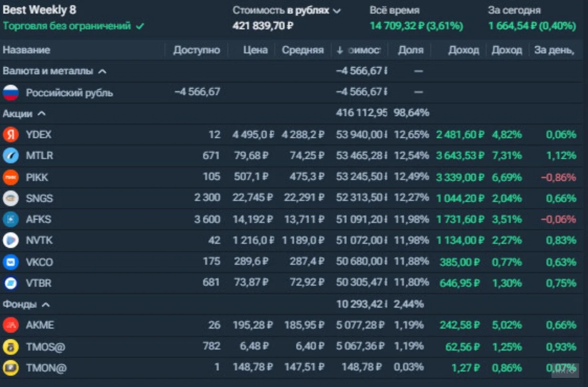Click PIKK daily change −0,86%
Image resolution: width=588 pixels, height=387 pixels.
(558, 178)
